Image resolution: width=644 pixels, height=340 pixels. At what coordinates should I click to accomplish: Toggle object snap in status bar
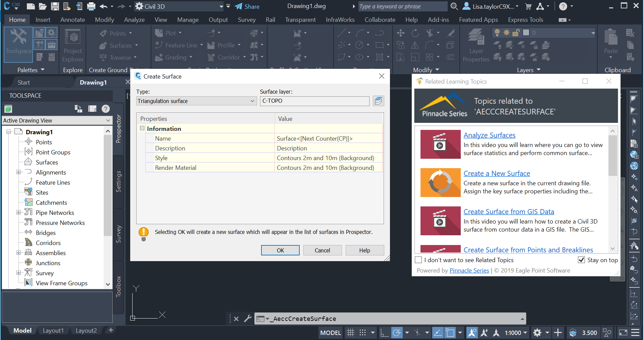450,333
